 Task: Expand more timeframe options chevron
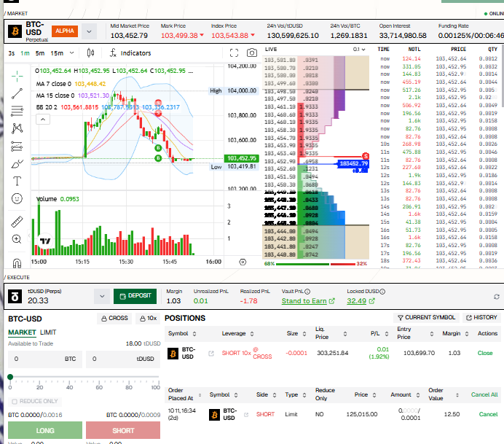71,52
